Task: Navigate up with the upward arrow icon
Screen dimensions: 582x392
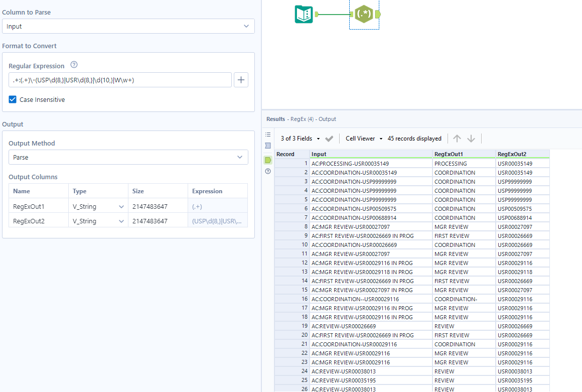Action: (457, 138)
